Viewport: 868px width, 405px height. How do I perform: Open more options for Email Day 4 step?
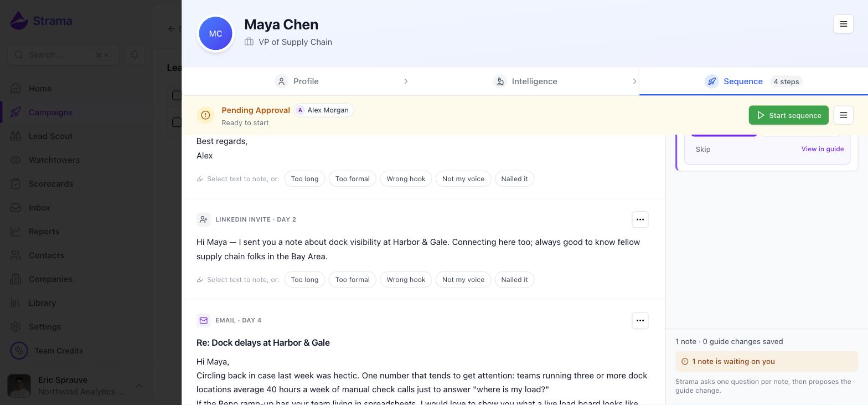[640, 320]
